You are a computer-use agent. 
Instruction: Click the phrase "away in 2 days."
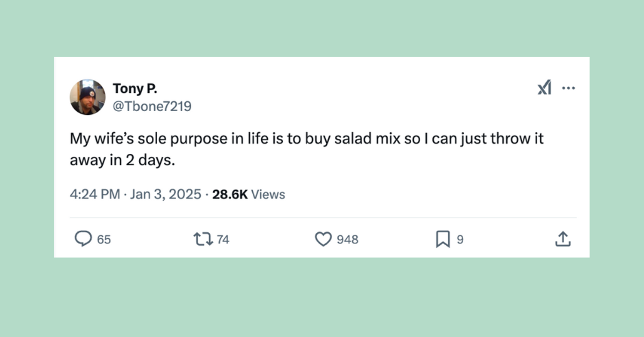122,159
